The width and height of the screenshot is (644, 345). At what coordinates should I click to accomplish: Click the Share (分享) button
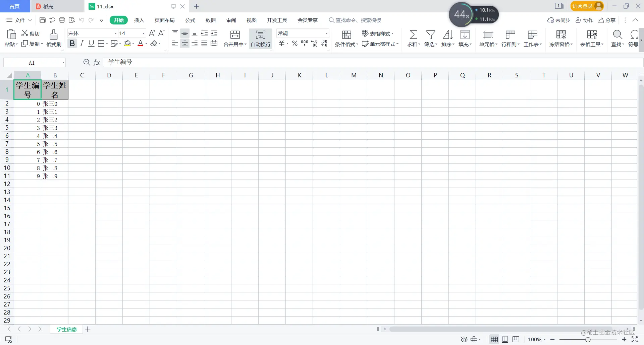pyautogui.click(x=607, y=20)
